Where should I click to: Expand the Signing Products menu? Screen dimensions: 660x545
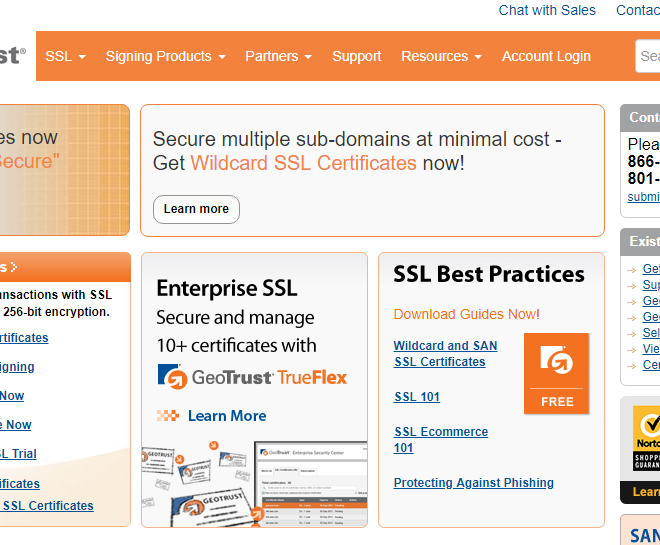(x=165, y=56)
